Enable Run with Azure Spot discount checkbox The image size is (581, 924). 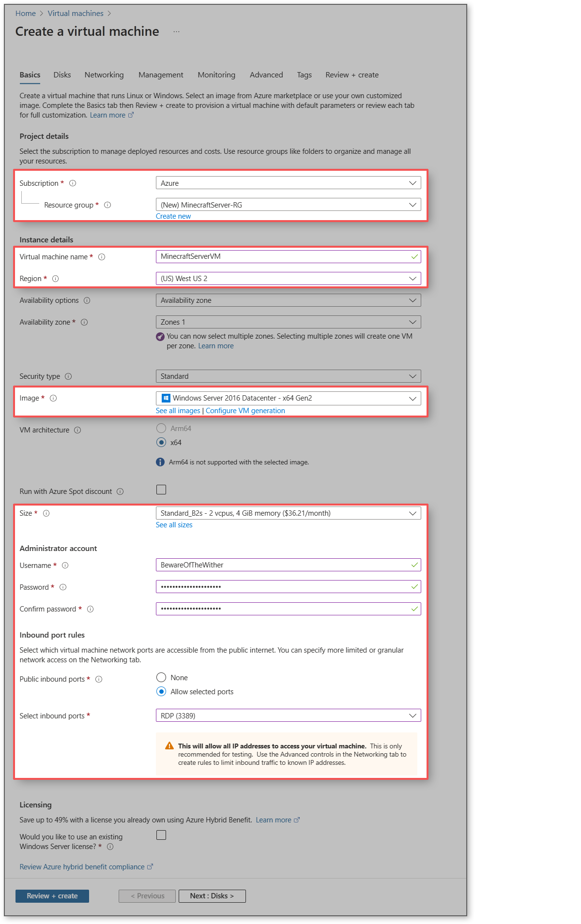click(161, 490)
